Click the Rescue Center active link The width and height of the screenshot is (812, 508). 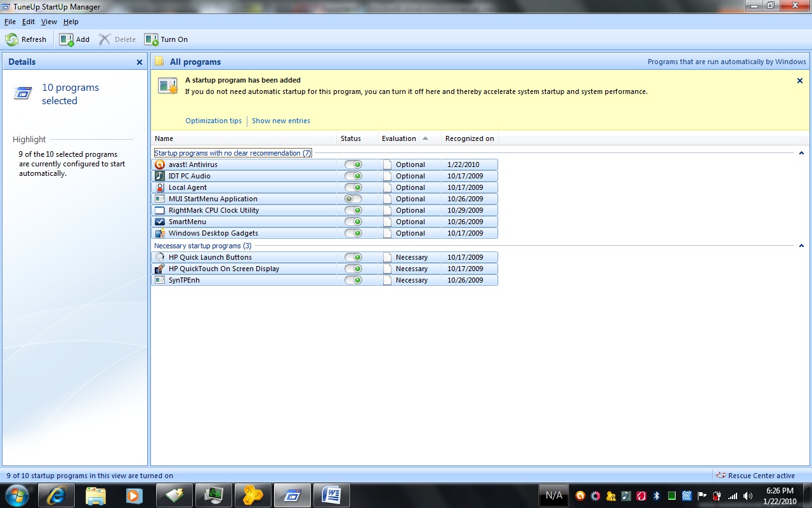pyautogui.click(x=761, y=476)
